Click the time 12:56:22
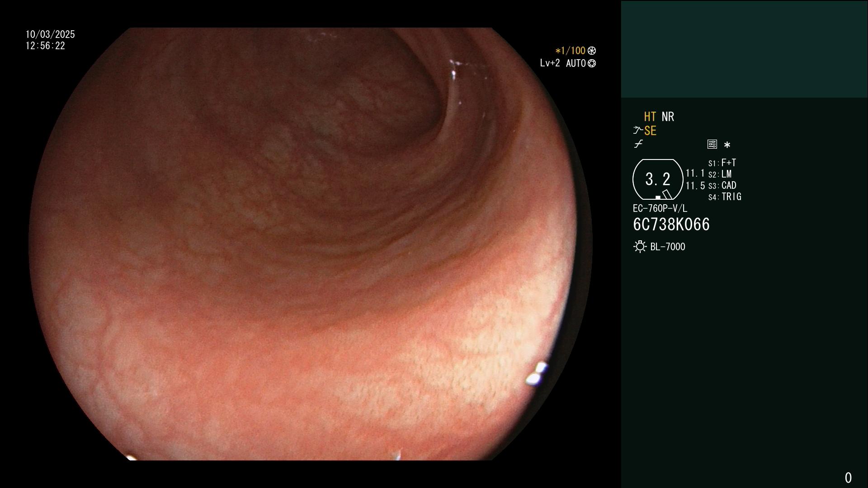Image resolution: width=868 pixels, height=488 pixels. [x=45, y=46]
